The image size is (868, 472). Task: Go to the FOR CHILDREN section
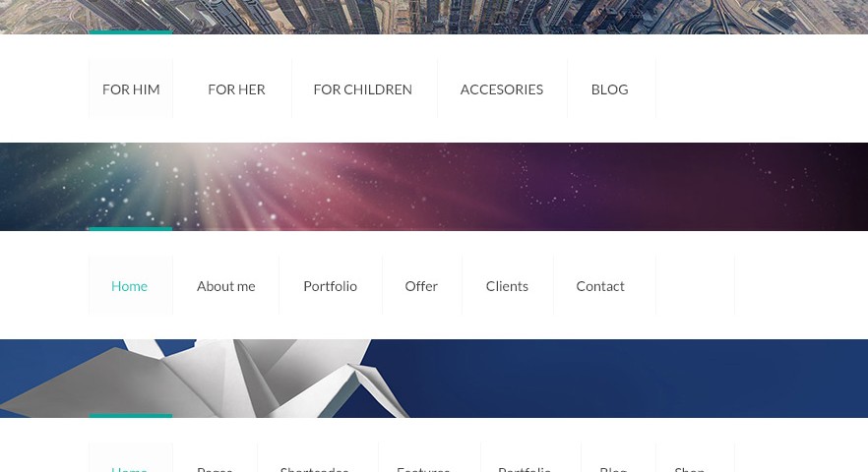pos(362,89)
